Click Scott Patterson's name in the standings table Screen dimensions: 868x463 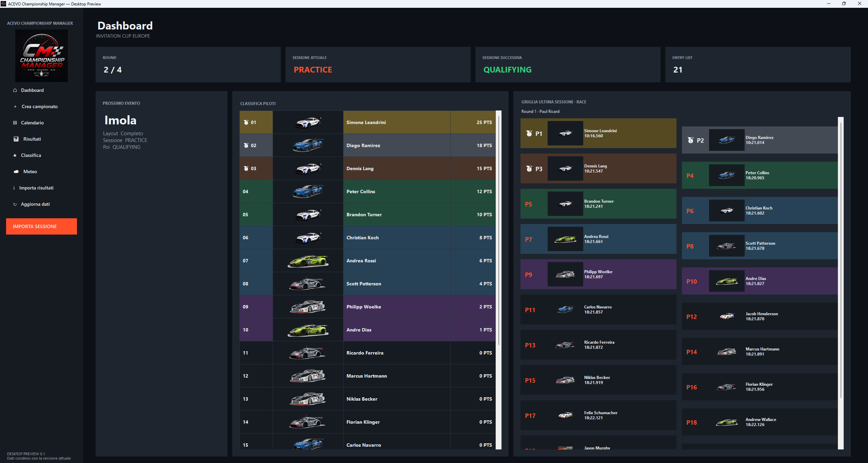tap(364, 284)
